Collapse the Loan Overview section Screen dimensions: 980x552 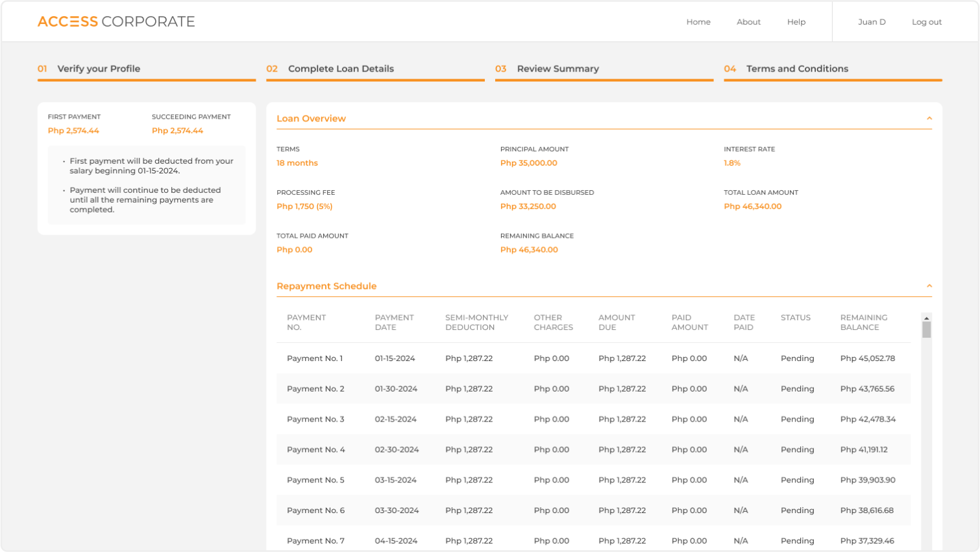pyautogui.click(x=929, y=118)
